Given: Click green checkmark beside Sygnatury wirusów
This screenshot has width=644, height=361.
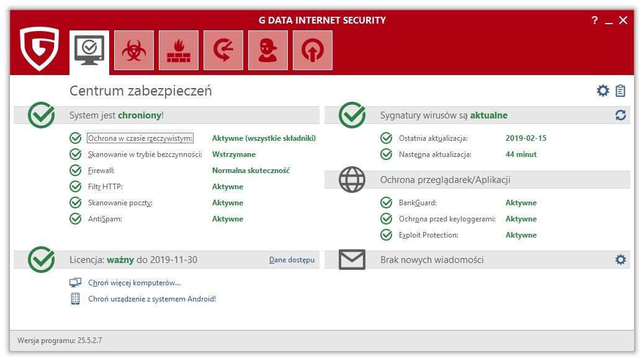Looking at the screenshot, I should coord(352,115).
